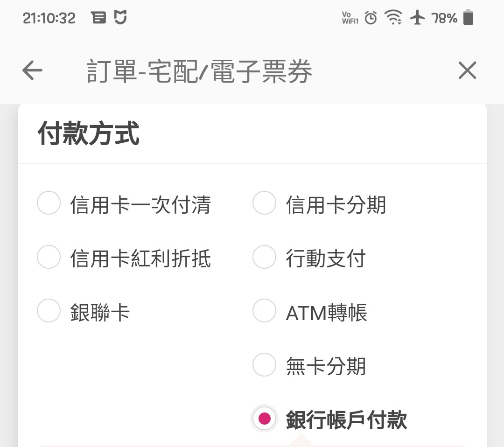
Task: Tap the status bar clock 21:10:32
Action: click(x=49, y=18)
